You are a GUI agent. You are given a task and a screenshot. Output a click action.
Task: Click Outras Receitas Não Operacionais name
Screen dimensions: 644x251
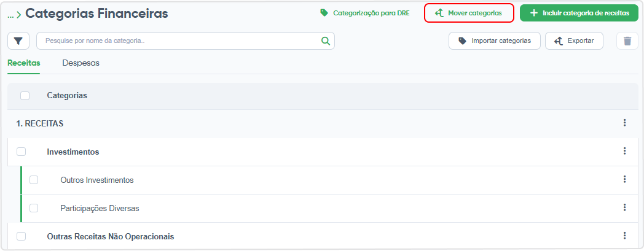[111, 237]
